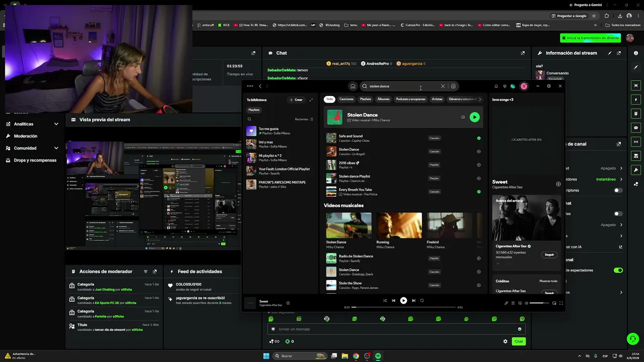644x362 pixels.
Task: Go to Spotify Home via house icon
Action: point(353,86)
